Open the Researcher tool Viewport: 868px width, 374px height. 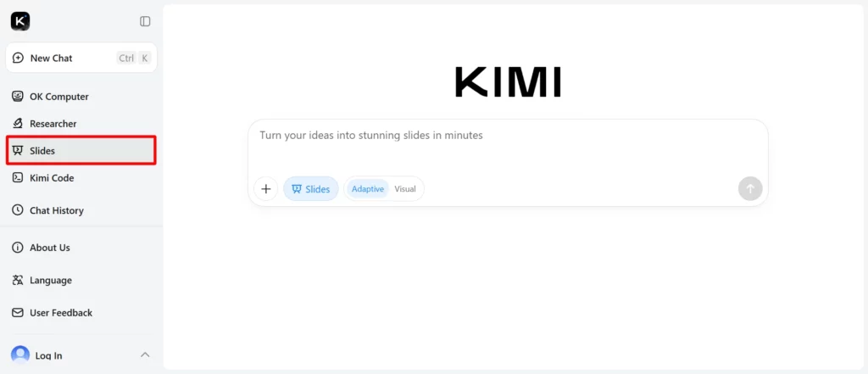pyautogui.click(x=81, y=124)
